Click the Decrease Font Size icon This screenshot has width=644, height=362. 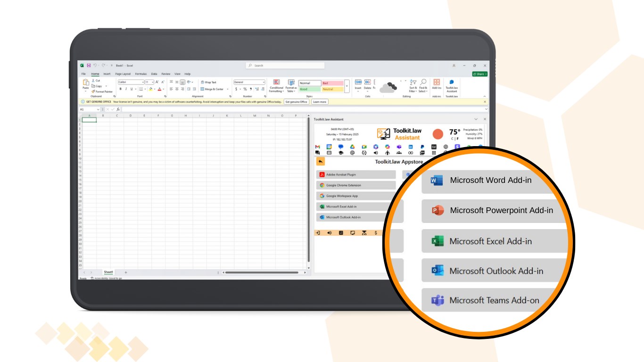(163, 82)
